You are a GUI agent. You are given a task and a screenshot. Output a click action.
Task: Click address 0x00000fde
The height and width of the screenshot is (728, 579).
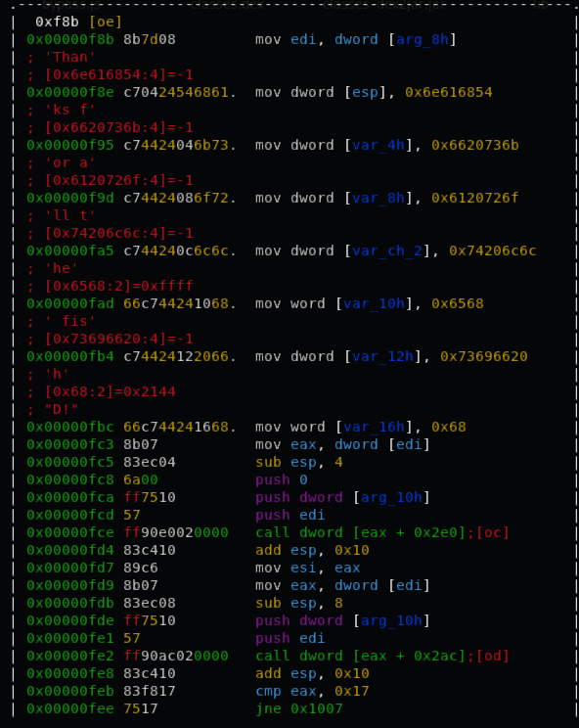coord(70,621)
